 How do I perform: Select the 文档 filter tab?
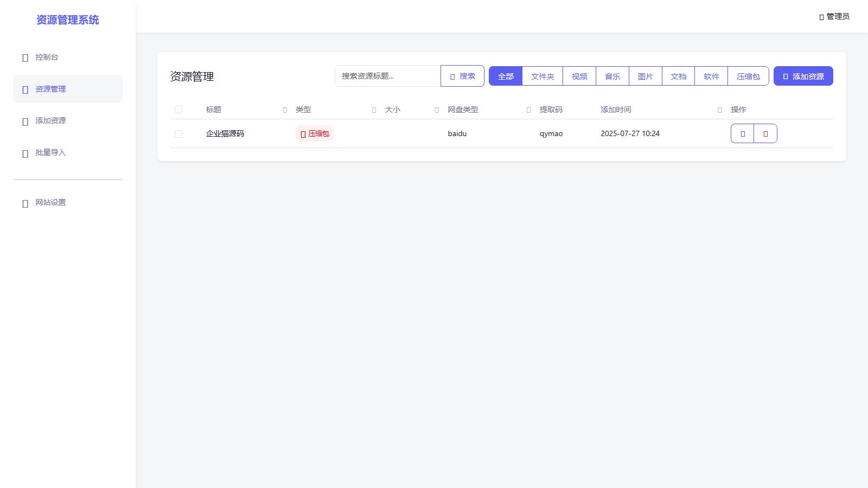pos(678,76)
